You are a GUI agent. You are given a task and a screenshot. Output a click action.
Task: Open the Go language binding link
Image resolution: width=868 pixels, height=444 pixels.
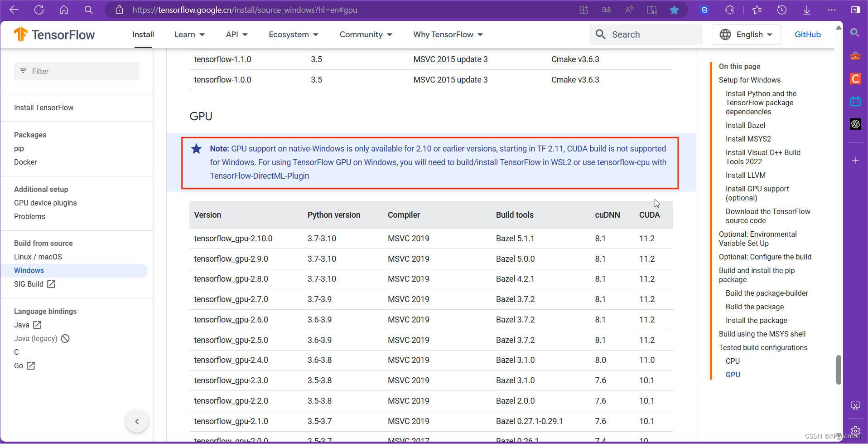[24, 366]
